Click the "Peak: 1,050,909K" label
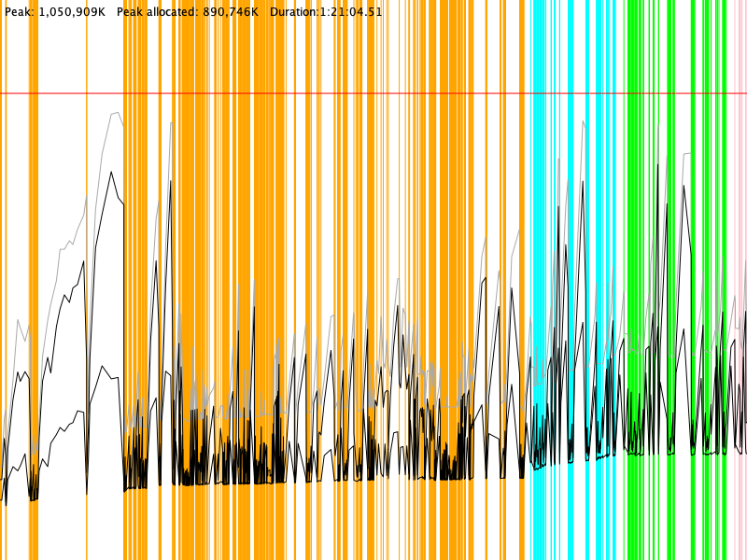This screenshot has width=747, height=560. pyautogui.click(x=55, y=12)
